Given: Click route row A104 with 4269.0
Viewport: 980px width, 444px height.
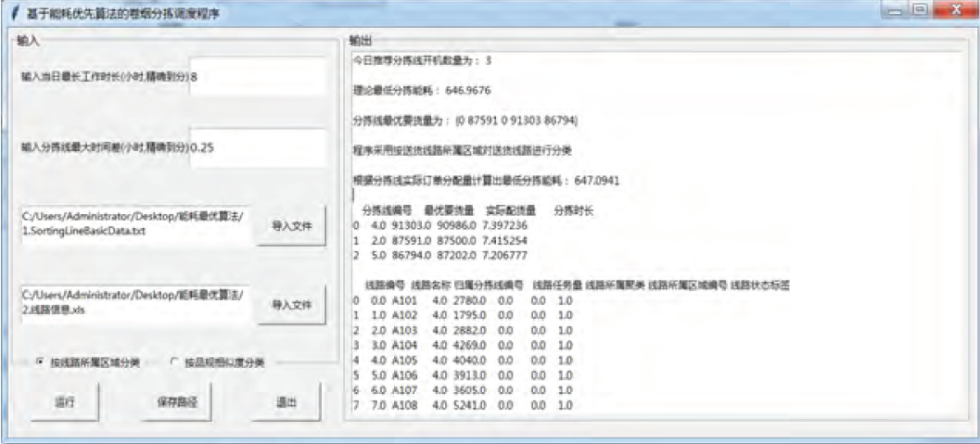Looking at the screenshot, I should (463, 346).
